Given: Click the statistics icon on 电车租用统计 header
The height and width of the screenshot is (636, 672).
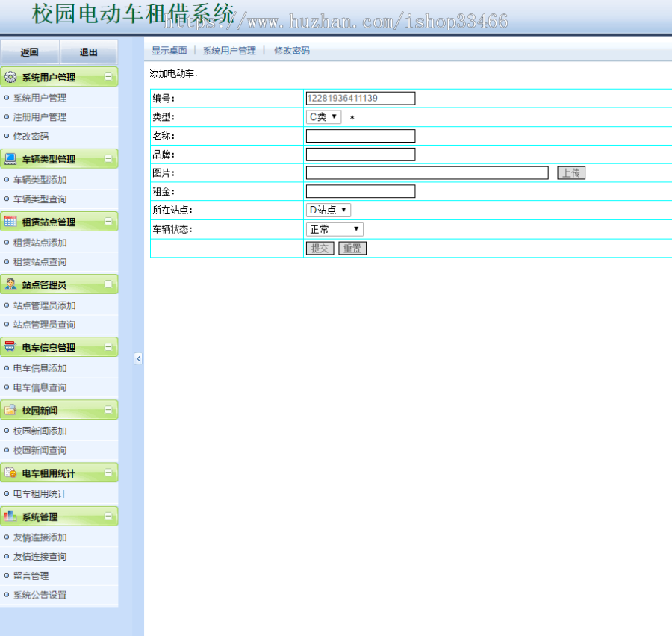Looking at the screenshot, I should coord(10,473).
